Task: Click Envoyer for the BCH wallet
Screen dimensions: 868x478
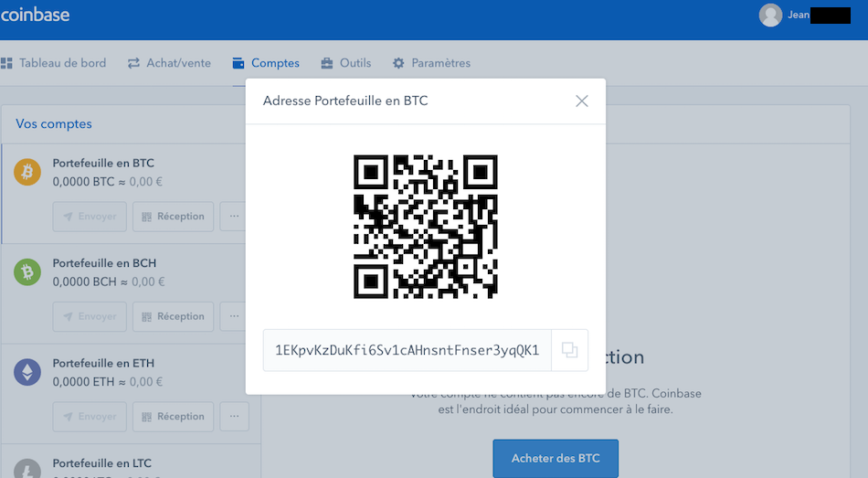Action: (90, 317)
